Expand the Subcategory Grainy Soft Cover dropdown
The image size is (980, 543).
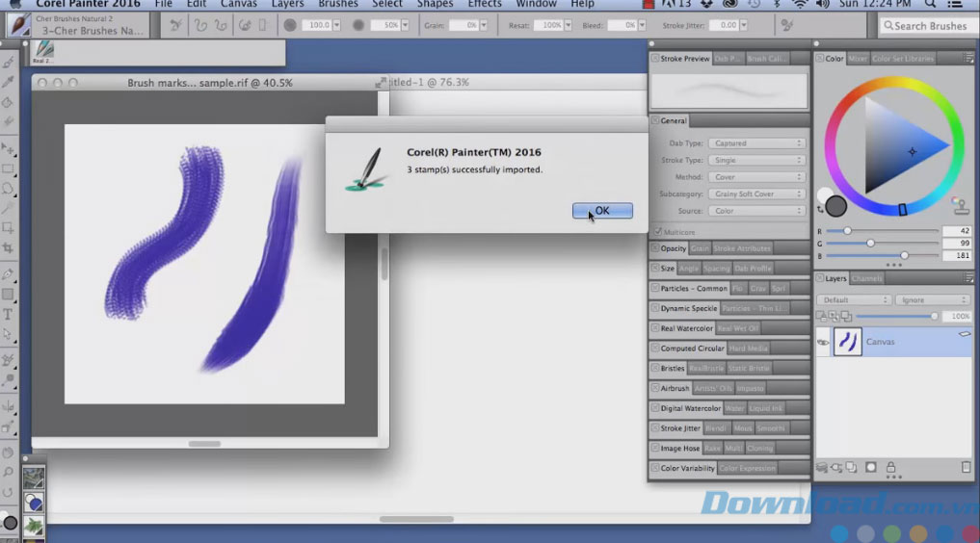click(x=756, y=194)
